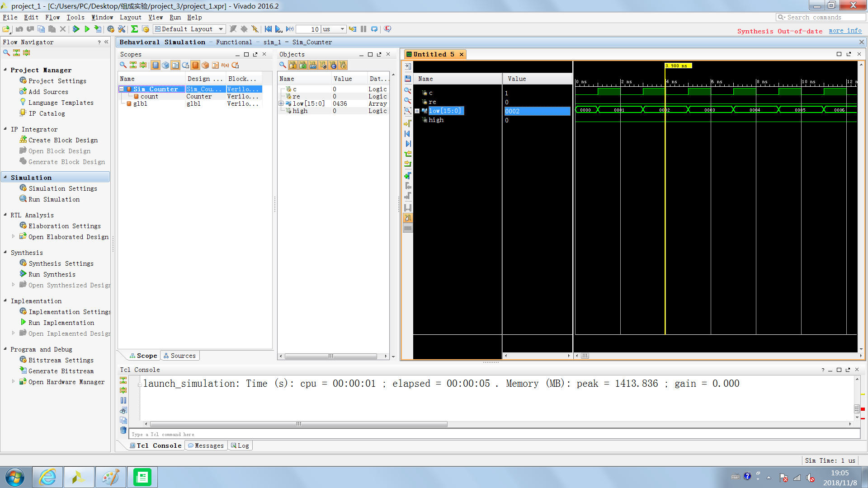Toggle snap to transition button
Viewport: 868px width, 488px height.
coord(407,218)
